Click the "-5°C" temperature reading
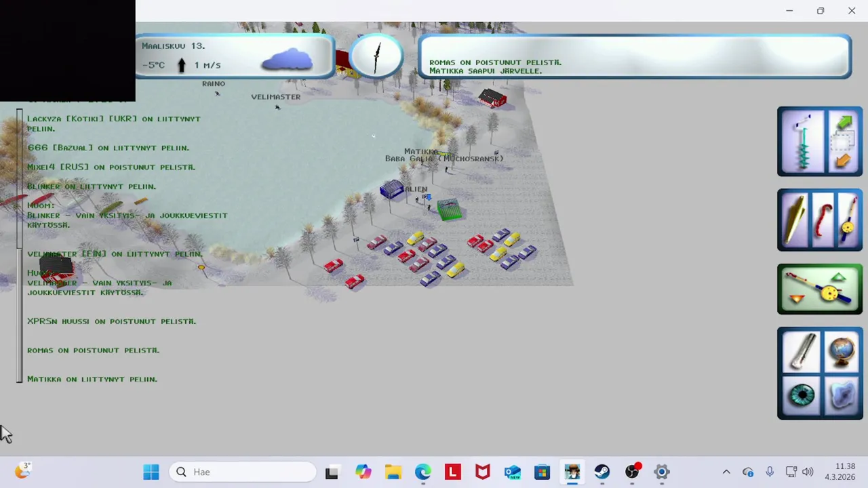This screenshot has width=868, height=488. click(154, 65)
